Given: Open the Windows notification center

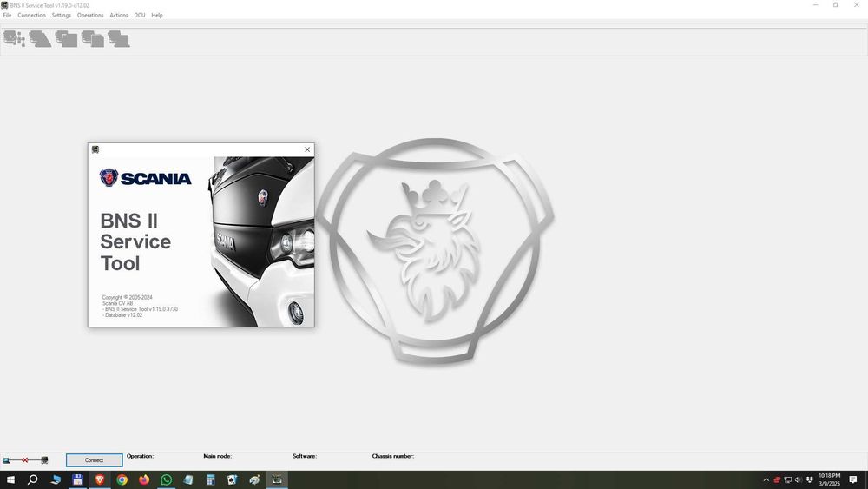Looking at the screenshot, I should pos(853,479).
